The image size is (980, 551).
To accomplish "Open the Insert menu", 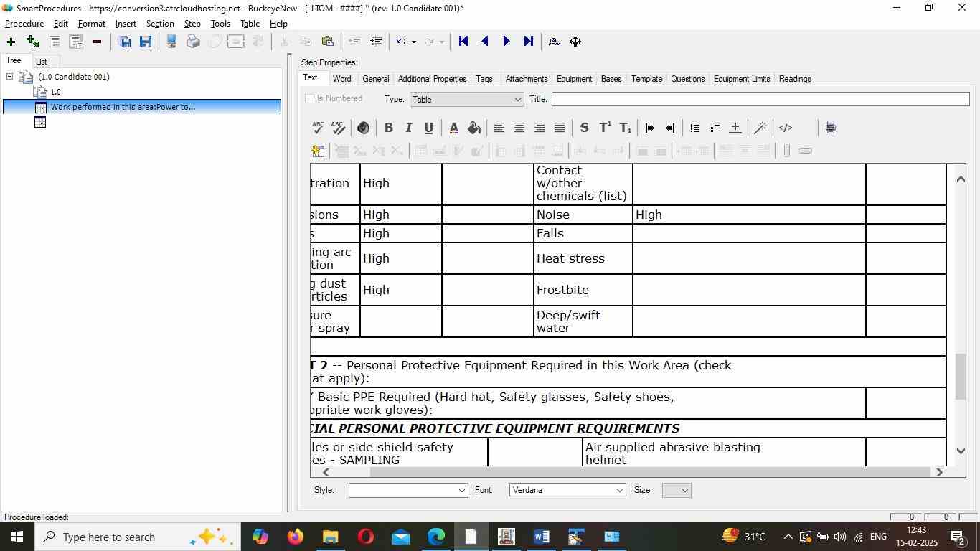I will [126, 24].
